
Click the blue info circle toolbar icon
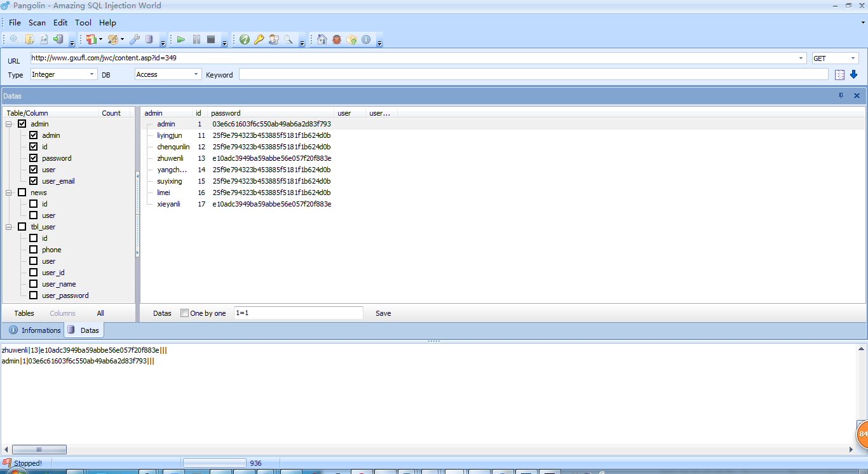point(366,39)
